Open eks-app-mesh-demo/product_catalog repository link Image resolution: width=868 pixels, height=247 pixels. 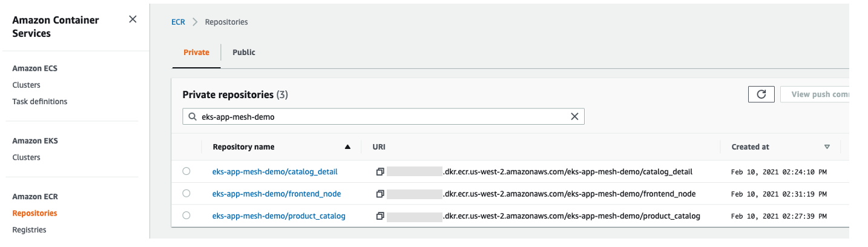[279, 216]
